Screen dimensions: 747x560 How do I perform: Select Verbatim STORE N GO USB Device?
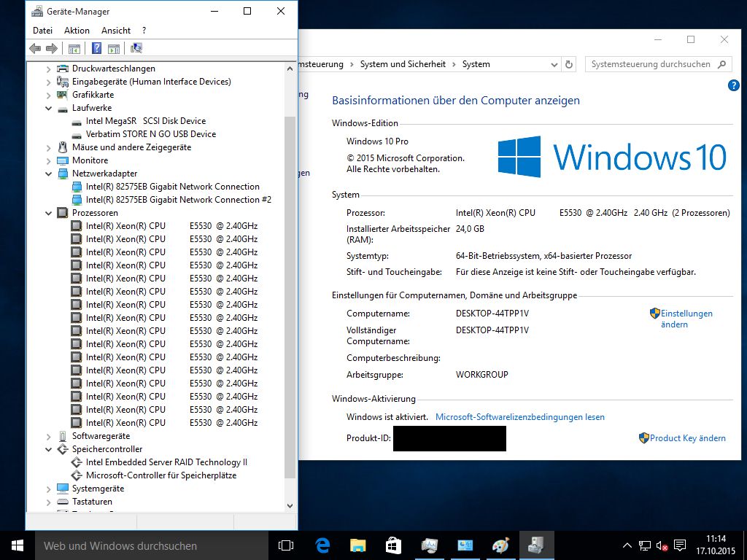(x=151, y=134)
